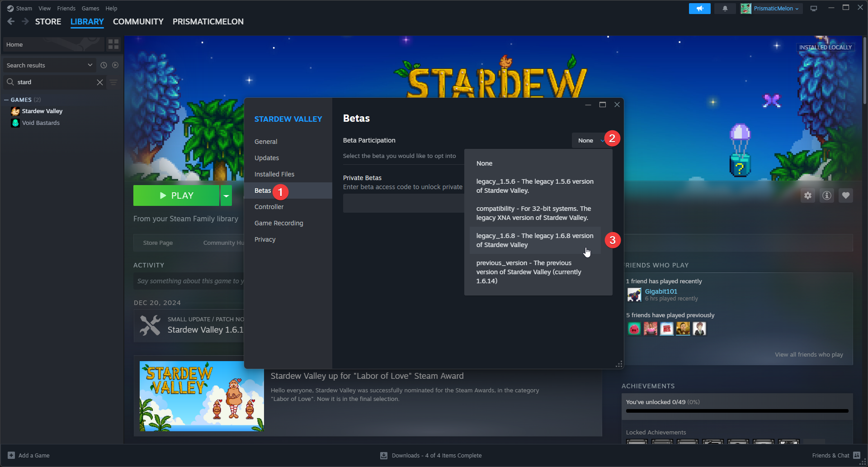
Task: Click the main library vertical scrollbar
Action: point(864,70)
